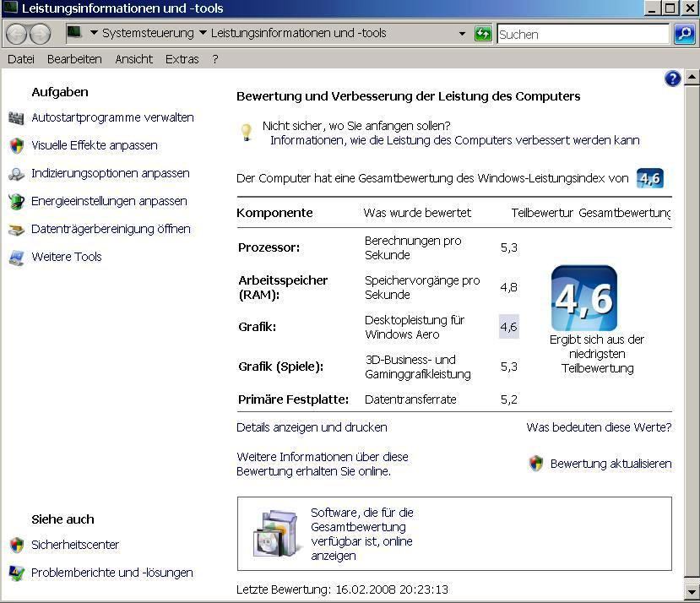Screen dimensions: 700x603
Task: Click the Autostartprogramme verwalten icon
Action: tap(16, 118)
